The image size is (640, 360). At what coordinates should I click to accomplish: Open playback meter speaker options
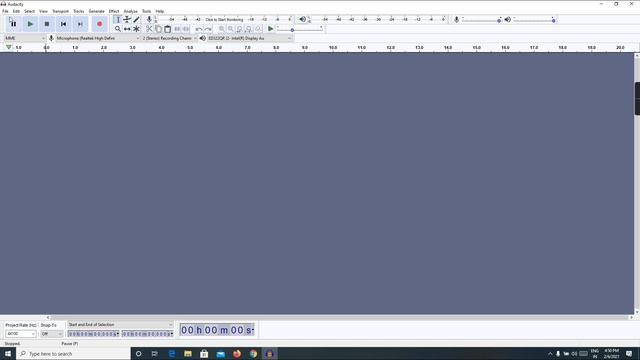[x=302, y=19]
